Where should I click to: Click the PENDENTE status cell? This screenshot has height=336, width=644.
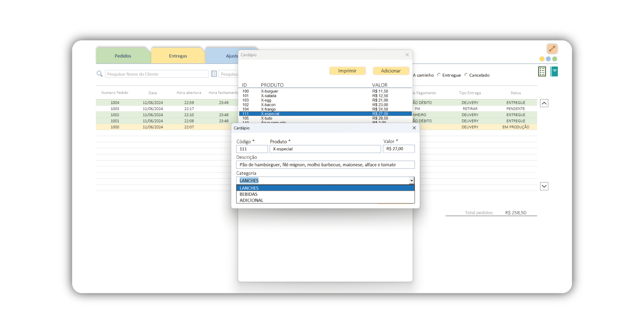coord(516,109)
